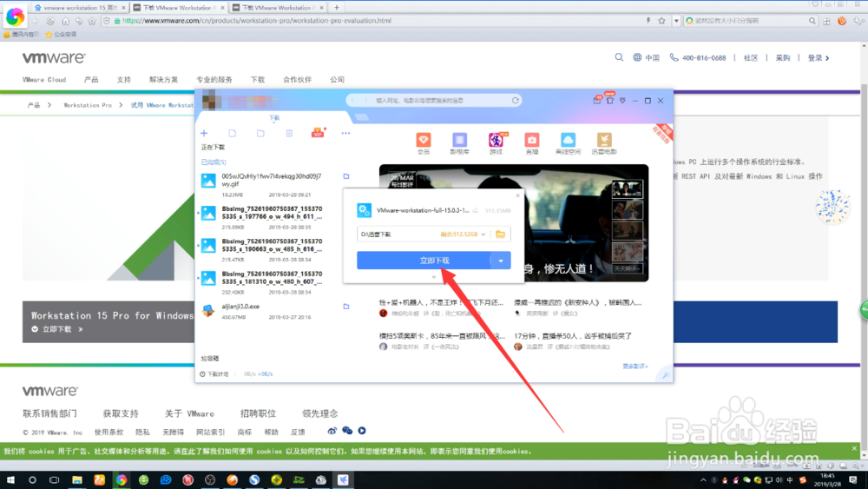Edit file name pencil icon in dialog
This screenshot has width=868, height=489.
(476, 210)
